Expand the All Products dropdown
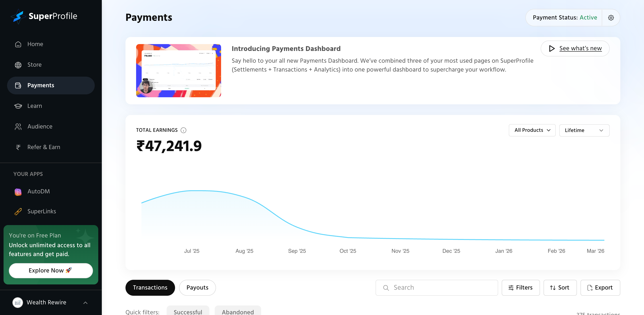 pyautogui.click(x=532, y=130)
